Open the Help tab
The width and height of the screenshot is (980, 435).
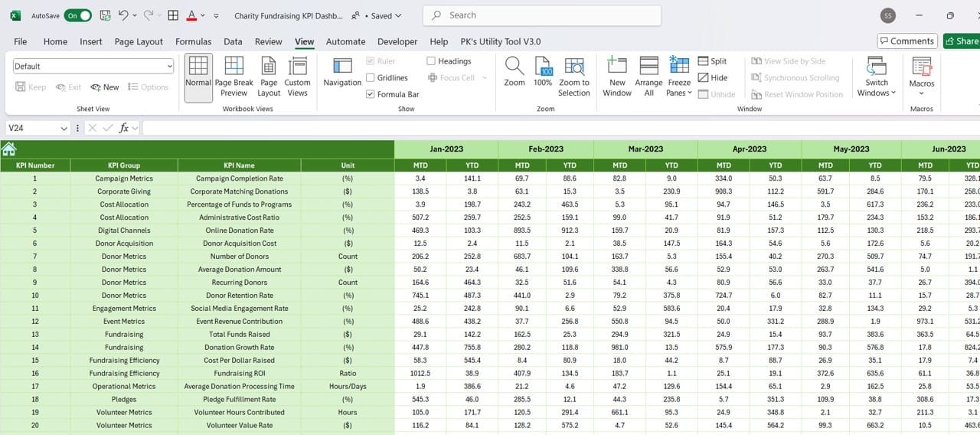click(x=439, y=41)
